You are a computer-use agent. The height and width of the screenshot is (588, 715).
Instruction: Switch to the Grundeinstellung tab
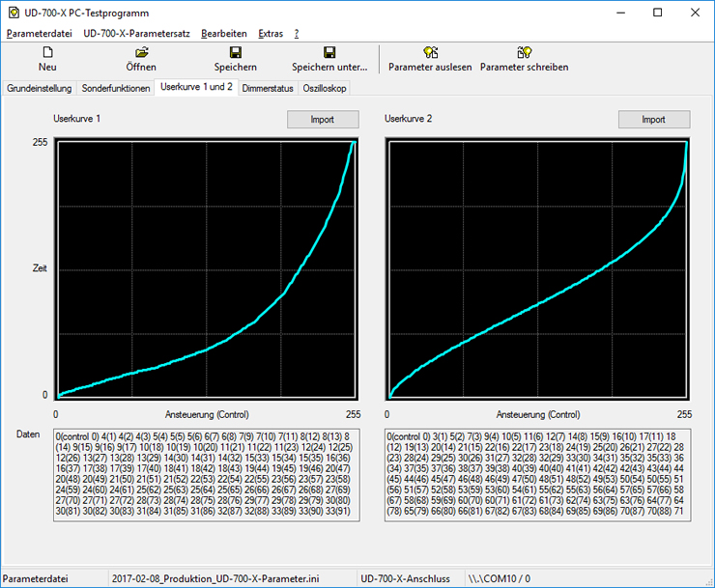(x=40, y=88)
